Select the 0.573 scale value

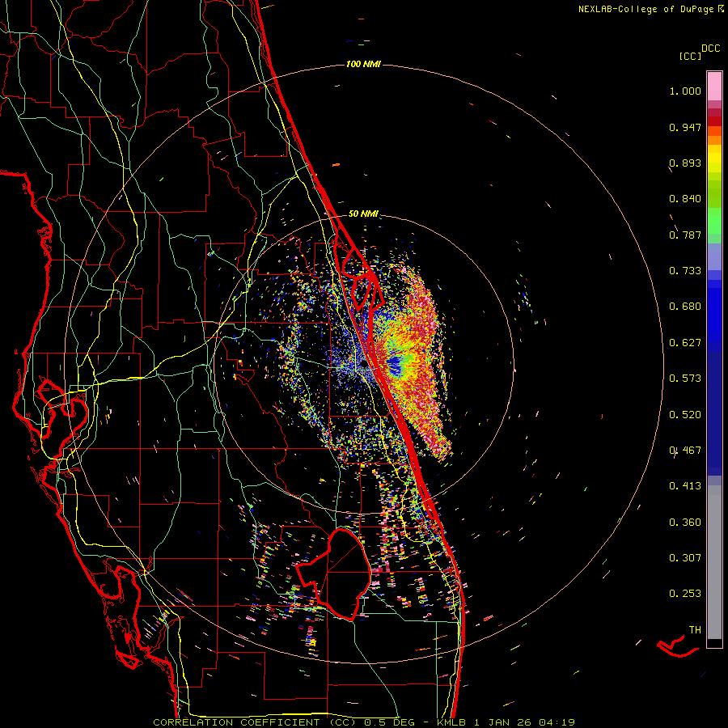coord(685,379)
